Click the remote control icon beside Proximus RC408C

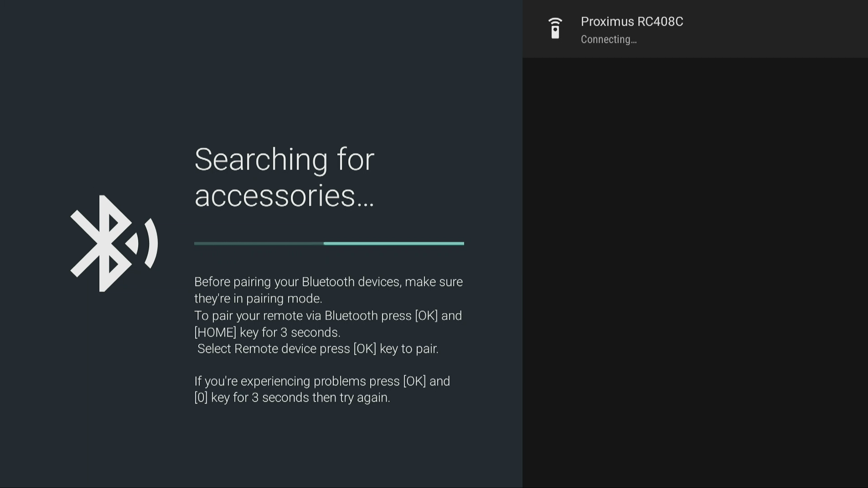(555, 28)
